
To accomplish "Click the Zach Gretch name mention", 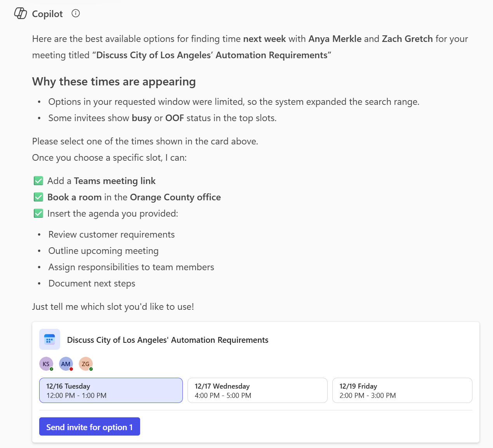I will click(407, 39).
